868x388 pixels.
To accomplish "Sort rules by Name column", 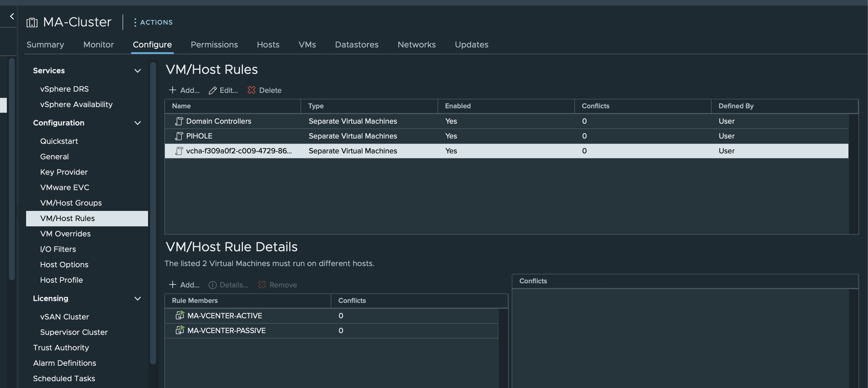I will tap(233, 106).
